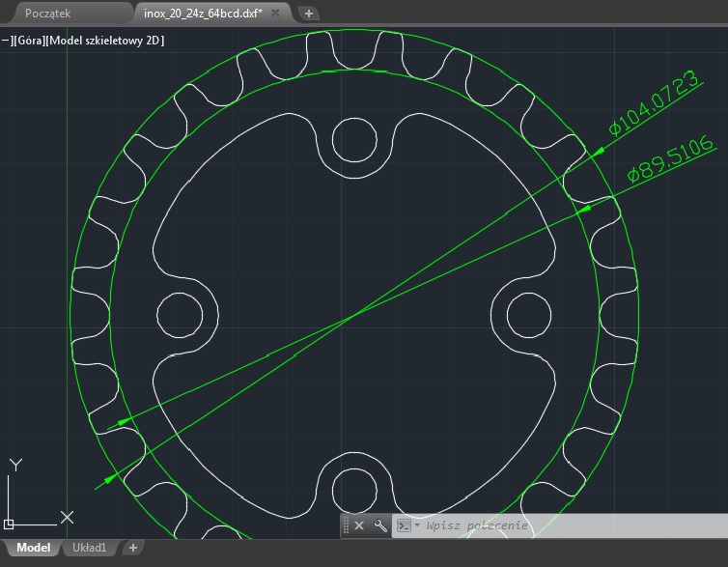This screenshot has height=567, width=728.
Task: Select the Ø104.0723 dimension text
Action: coord(654,102)
